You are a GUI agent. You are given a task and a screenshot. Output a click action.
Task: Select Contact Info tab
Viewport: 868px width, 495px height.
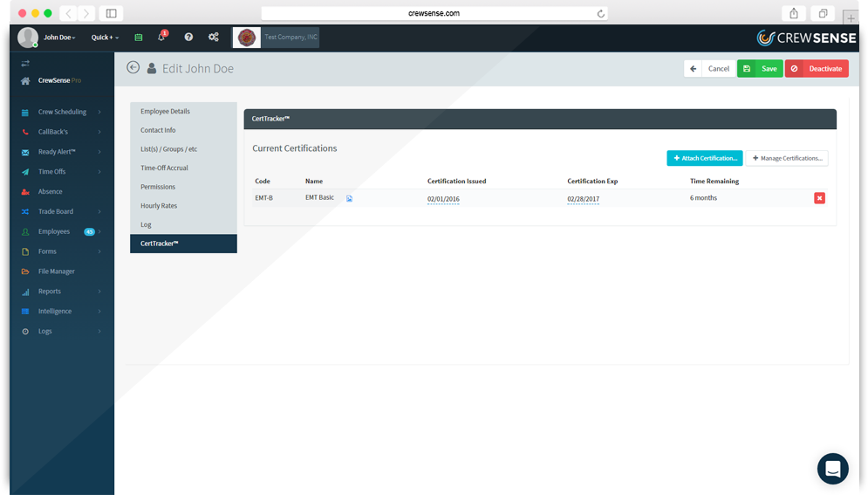[183, 130]
